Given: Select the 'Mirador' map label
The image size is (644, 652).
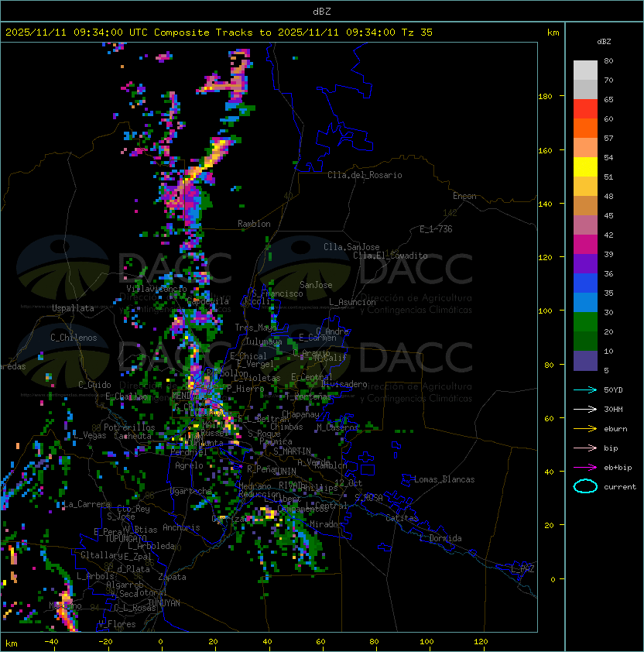Looking at the screenshot, I should tap(327, 524).
